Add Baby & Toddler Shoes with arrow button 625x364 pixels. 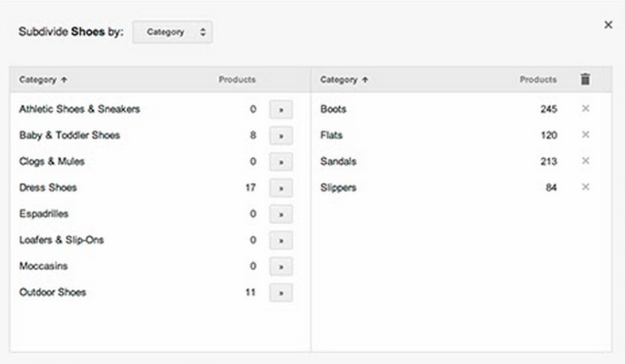[281, 136]
